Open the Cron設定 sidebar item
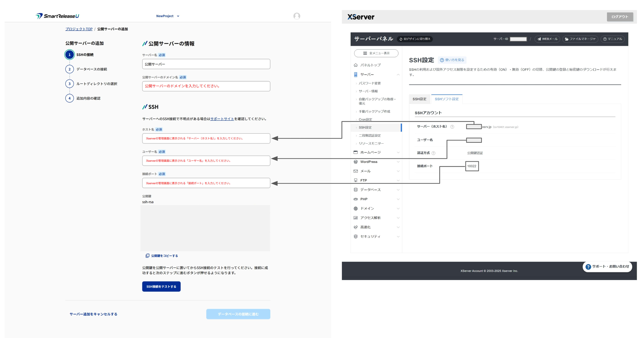Image resolution: width=644 pixels, height=338 pixels. pyautogui.click(x=365, y=119)
